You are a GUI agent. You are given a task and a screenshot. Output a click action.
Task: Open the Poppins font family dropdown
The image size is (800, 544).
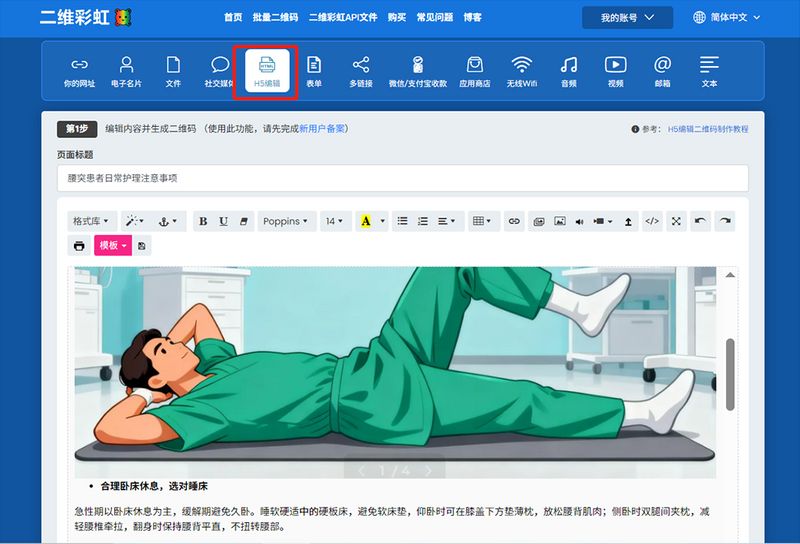click(285, 221)
